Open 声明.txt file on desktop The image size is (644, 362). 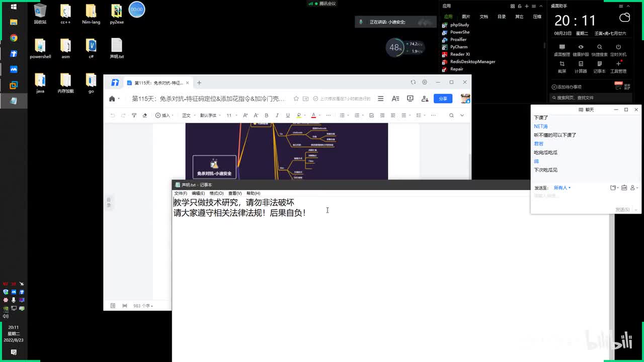point(117,48)
